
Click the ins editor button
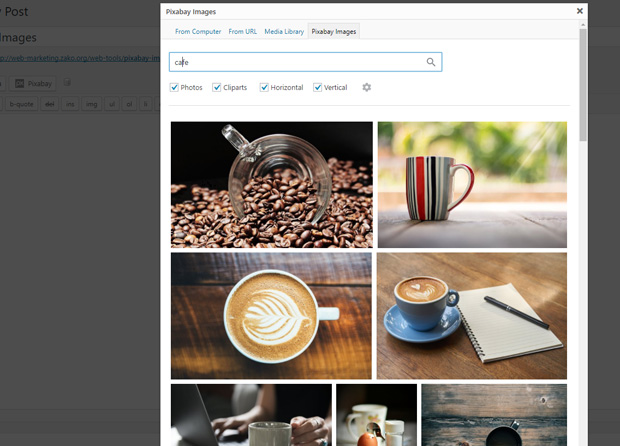pos(70,104)
